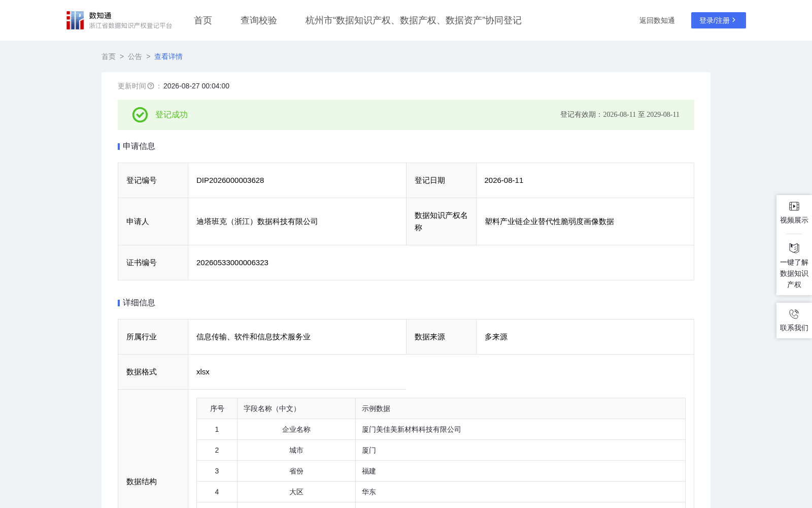Image resolution: width=812 pixels, height=508 pixels.
Task: Click the 序号 column header
Action: tap(217, 408)
